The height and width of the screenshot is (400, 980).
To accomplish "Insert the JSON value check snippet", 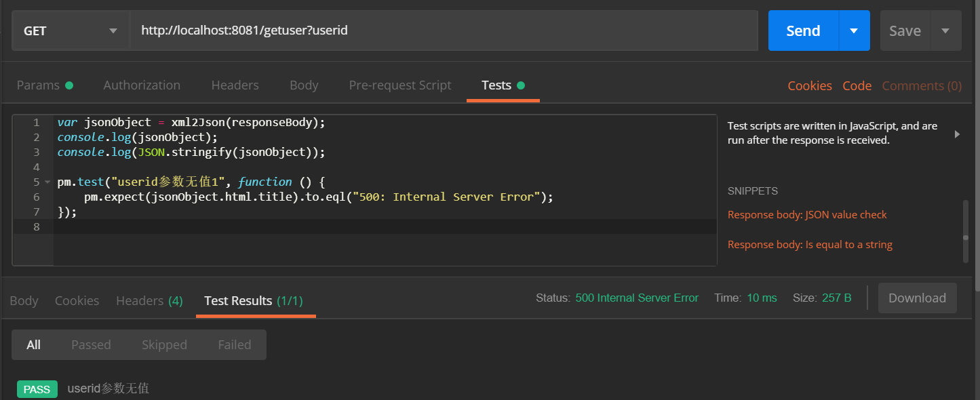I will point(807,215).
